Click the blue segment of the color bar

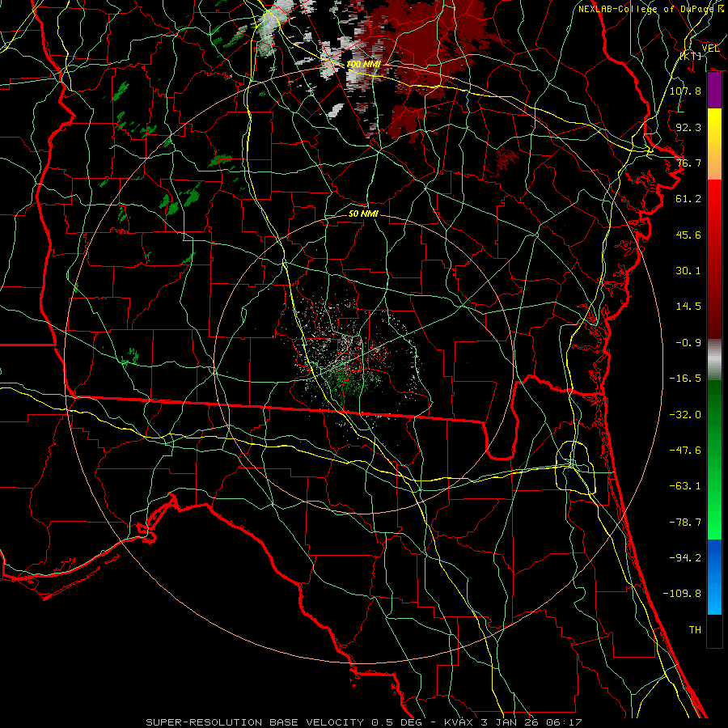click(714, 577)
